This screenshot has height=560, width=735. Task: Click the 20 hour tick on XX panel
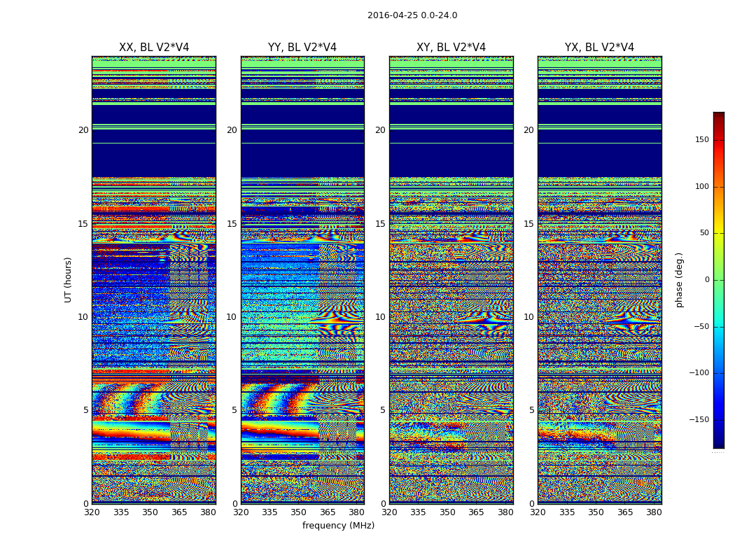[x=83, y=130]
